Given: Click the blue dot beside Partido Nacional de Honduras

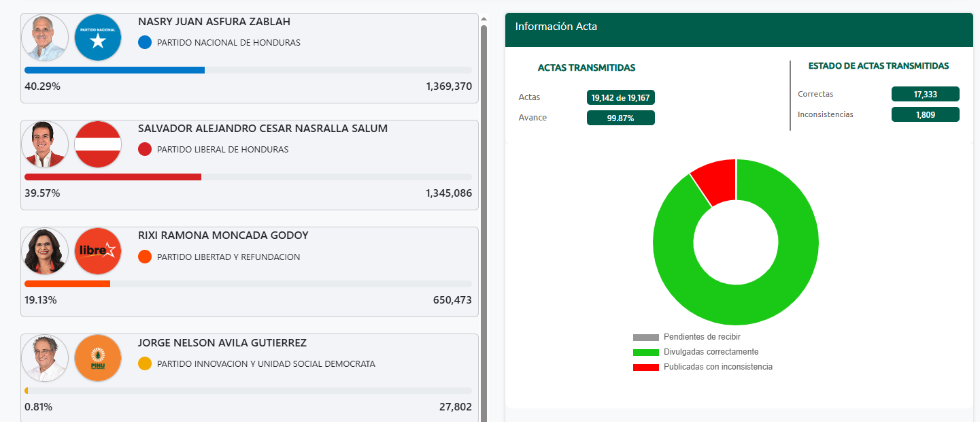Looking at the screenshot, I should (144, 42).
